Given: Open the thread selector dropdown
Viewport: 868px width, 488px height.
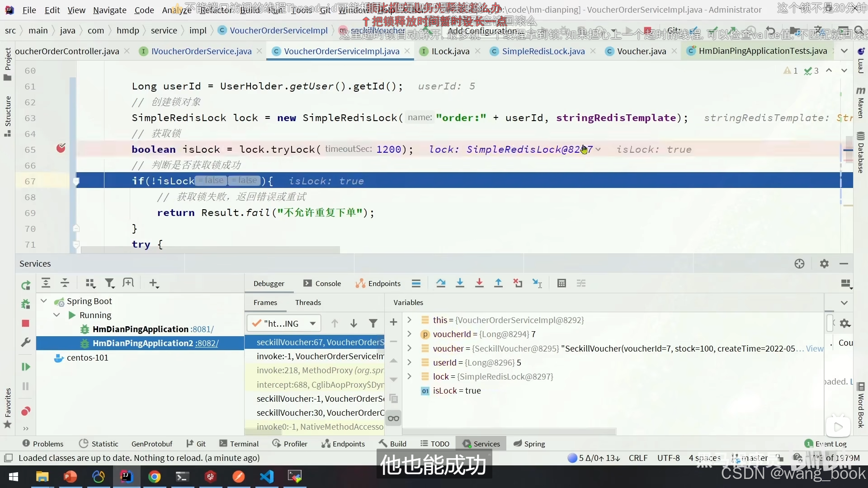Looking at the screenshot, I should click(312, 324).
